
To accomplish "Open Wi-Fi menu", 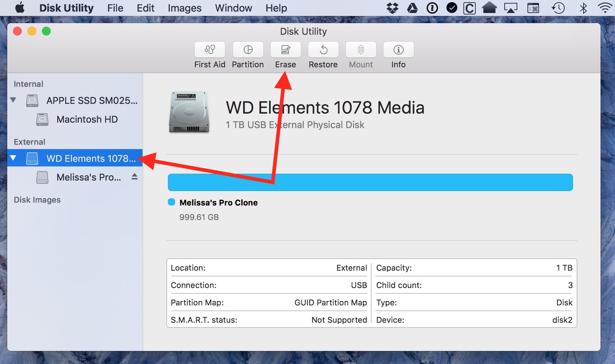I will point(606,8).
